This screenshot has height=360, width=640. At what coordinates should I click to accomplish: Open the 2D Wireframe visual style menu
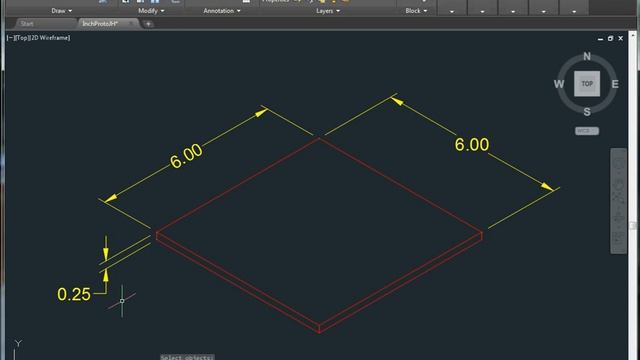[50, 38]
